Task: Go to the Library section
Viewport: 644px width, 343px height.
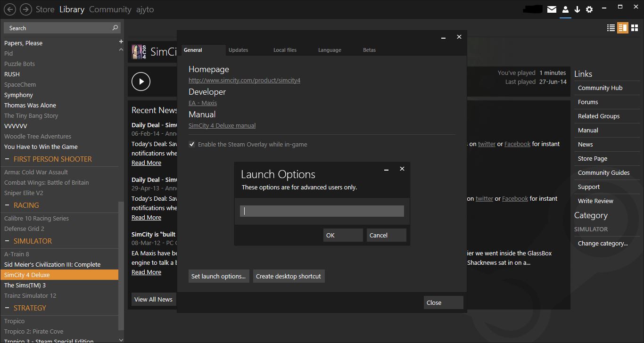Action: coord(72,9)
